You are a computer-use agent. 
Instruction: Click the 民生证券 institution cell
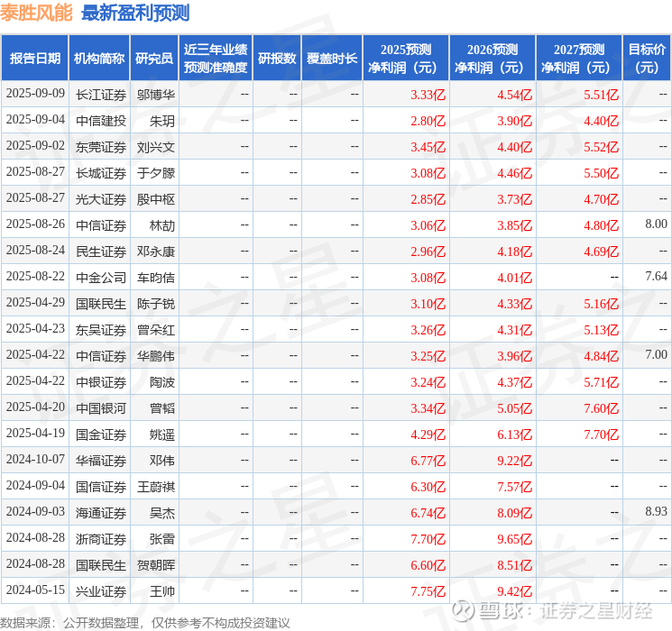point(101,251)
